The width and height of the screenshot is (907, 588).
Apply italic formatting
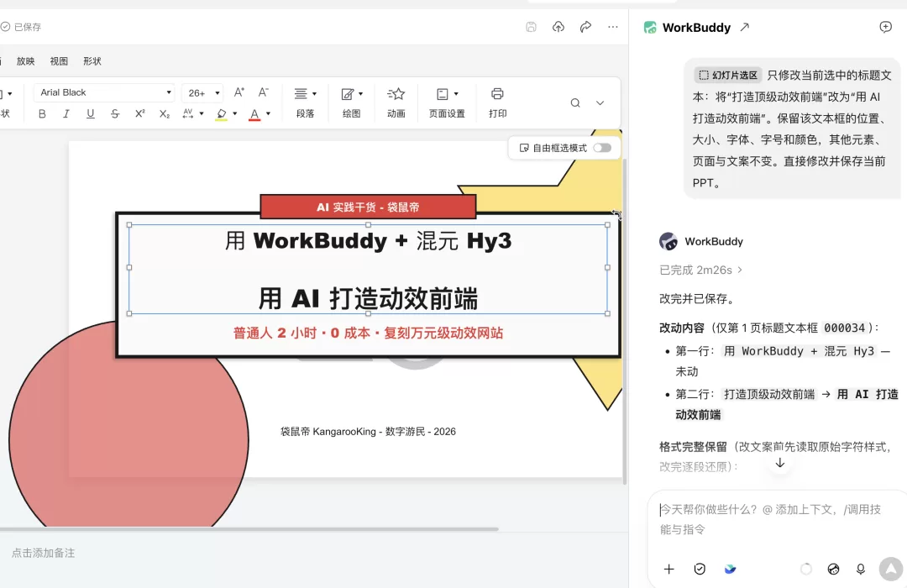point(66,114)
